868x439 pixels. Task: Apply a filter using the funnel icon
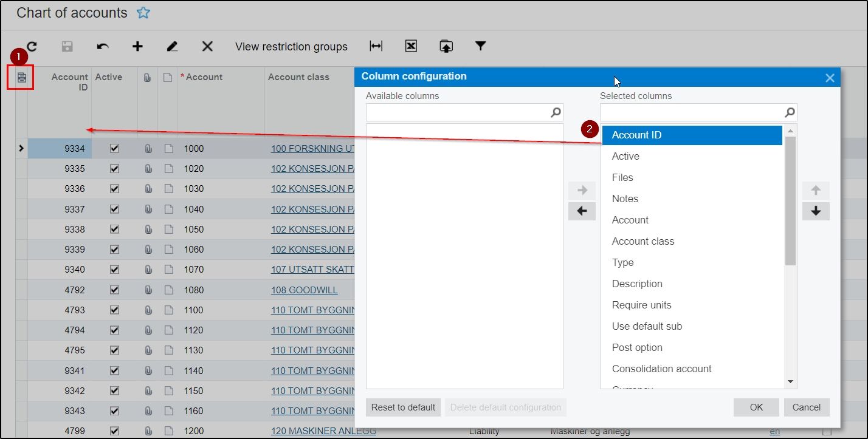pos(480,46)
